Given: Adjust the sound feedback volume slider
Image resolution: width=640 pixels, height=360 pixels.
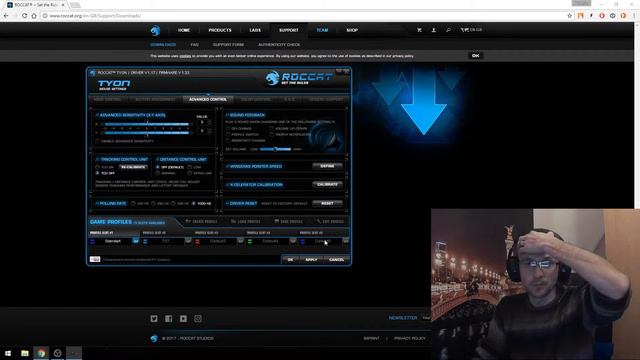Looking at the screenshot, I should coord(276,149).
